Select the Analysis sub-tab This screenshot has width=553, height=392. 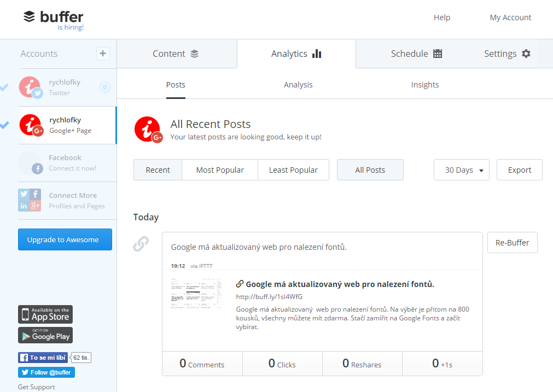[298, 85]
